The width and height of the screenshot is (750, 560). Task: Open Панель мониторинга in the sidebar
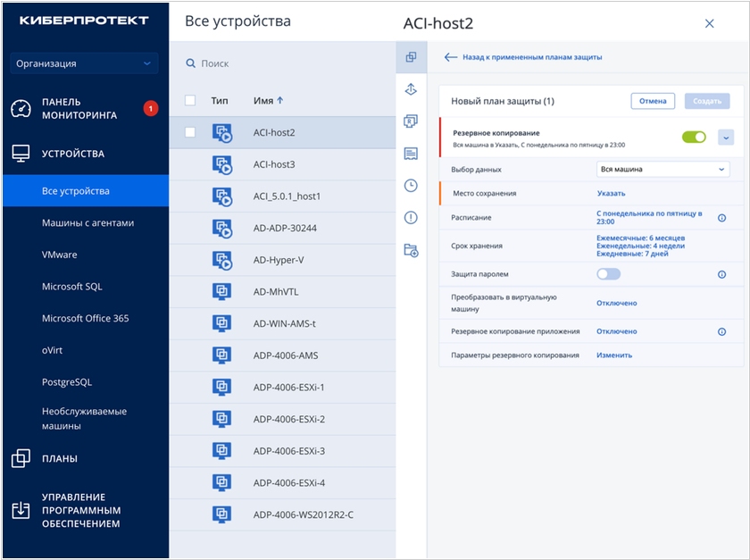79,109
